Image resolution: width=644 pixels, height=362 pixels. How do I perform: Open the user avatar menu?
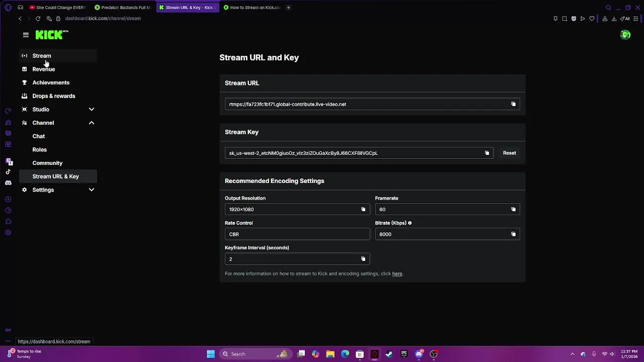[625, 35]
